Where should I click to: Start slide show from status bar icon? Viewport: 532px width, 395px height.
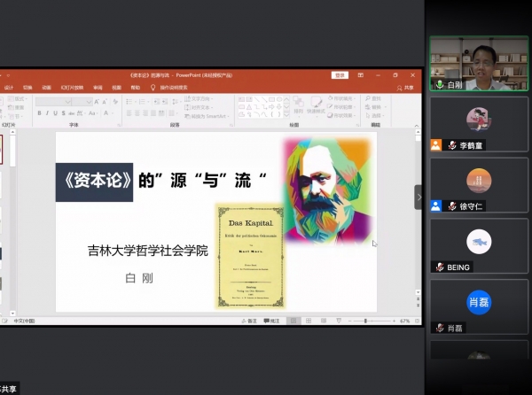339,321
